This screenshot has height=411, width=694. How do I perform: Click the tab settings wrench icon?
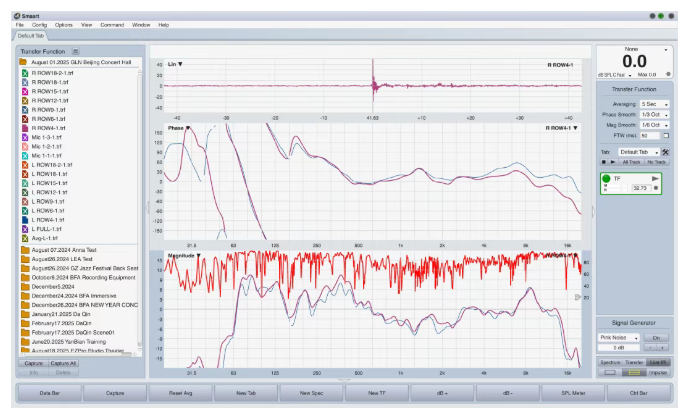[x=664, y=151]
